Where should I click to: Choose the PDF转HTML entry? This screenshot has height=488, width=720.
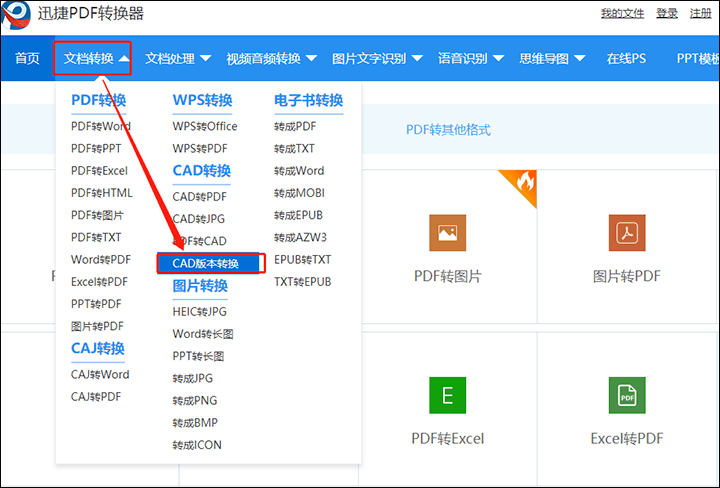click(101, 193)
